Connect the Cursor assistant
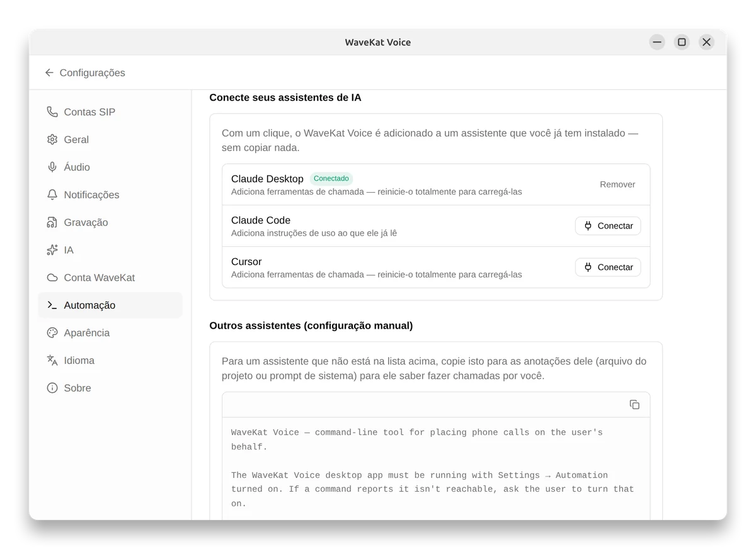 click(x=608, y=268)
